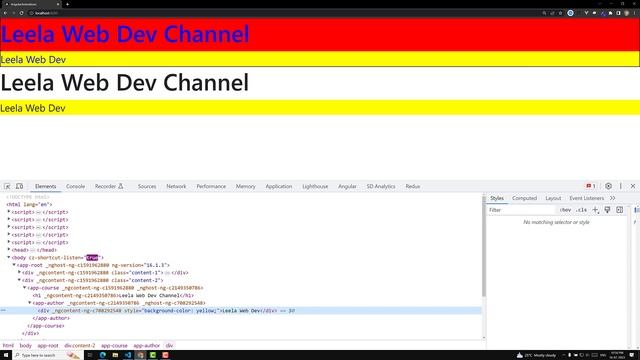The width and height of the screenshot is (640, 360).
Task: Collapse the app-author node
Action: tap(30, 302)
